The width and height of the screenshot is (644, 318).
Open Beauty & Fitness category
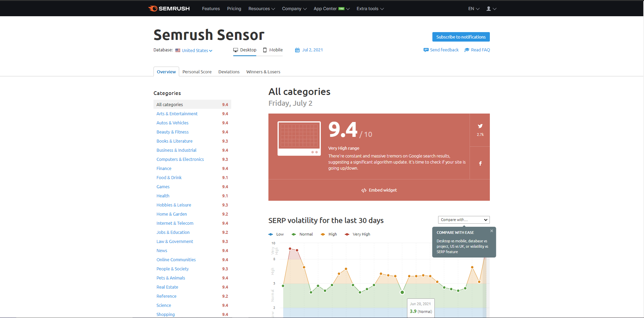pos(172,132)
